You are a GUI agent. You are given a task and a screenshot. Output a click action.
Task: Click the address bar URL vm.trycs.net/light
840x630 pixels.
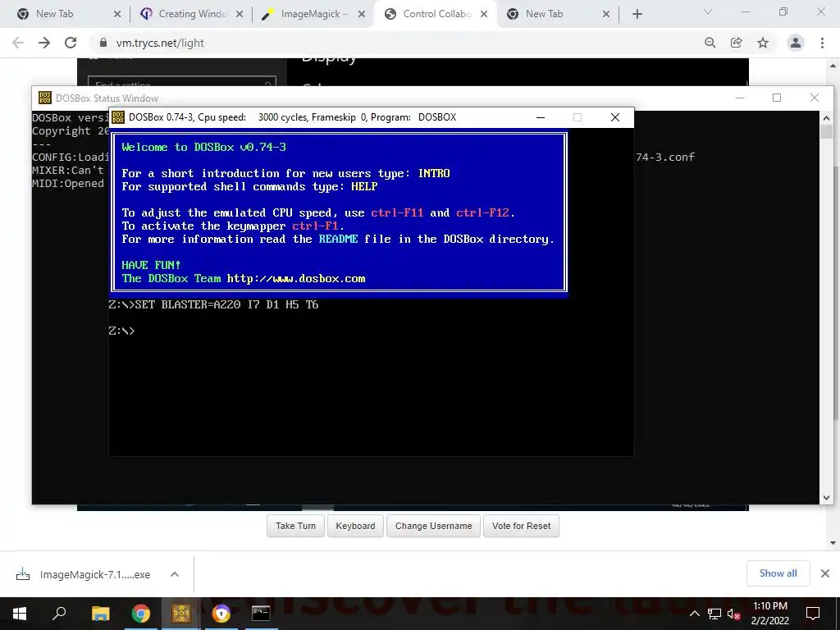tap(160, 43)
